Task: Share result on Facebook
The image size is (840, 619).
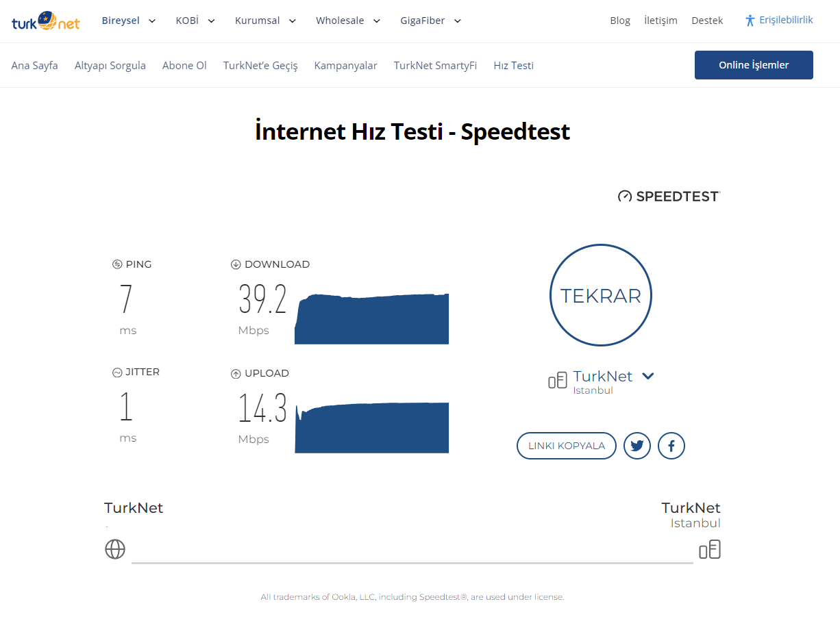Action: click(671, 446)
